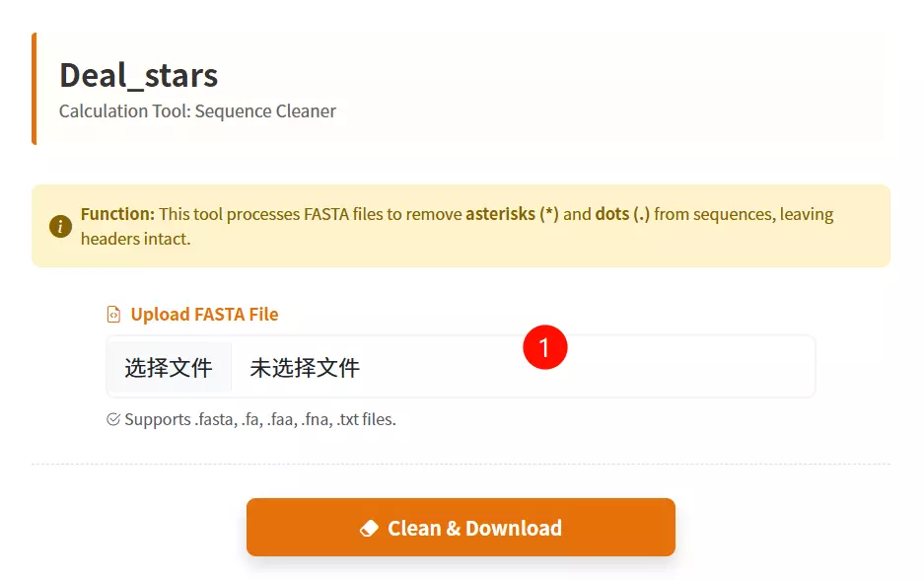
Task: Click the upload document icon beside Upload FASTA File
Action: click(x=112, y=313)
